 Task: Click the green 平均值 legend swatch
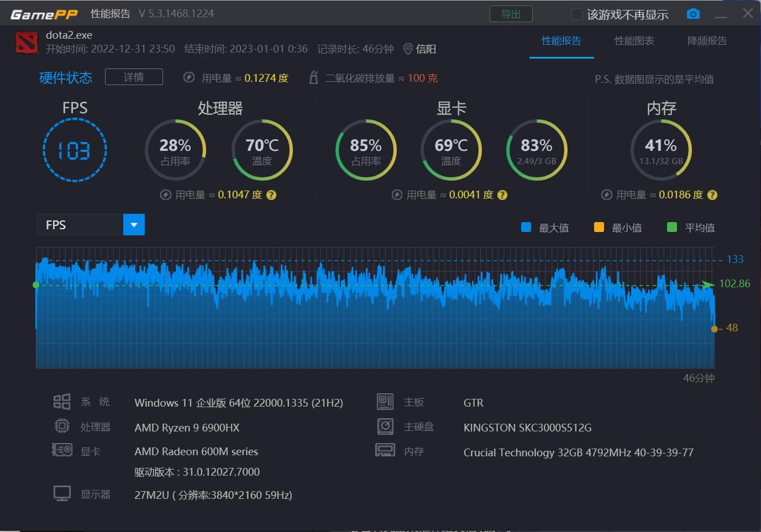click(672, 227)
